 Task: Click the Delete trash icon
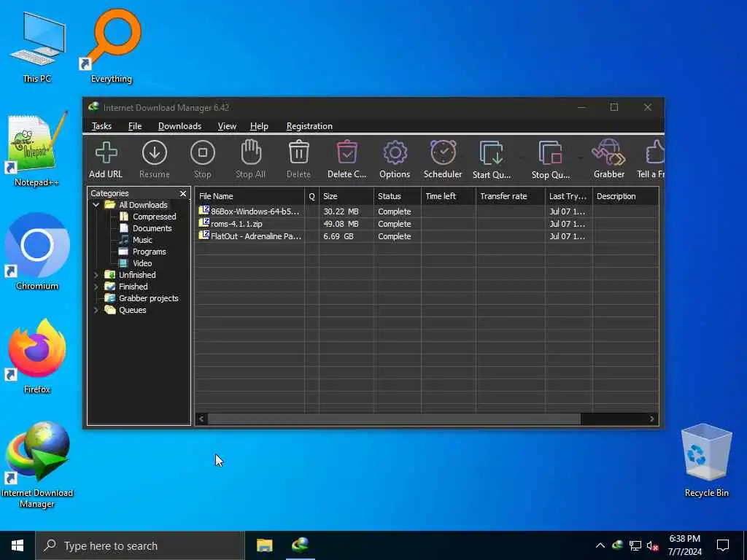pos(298,152)
